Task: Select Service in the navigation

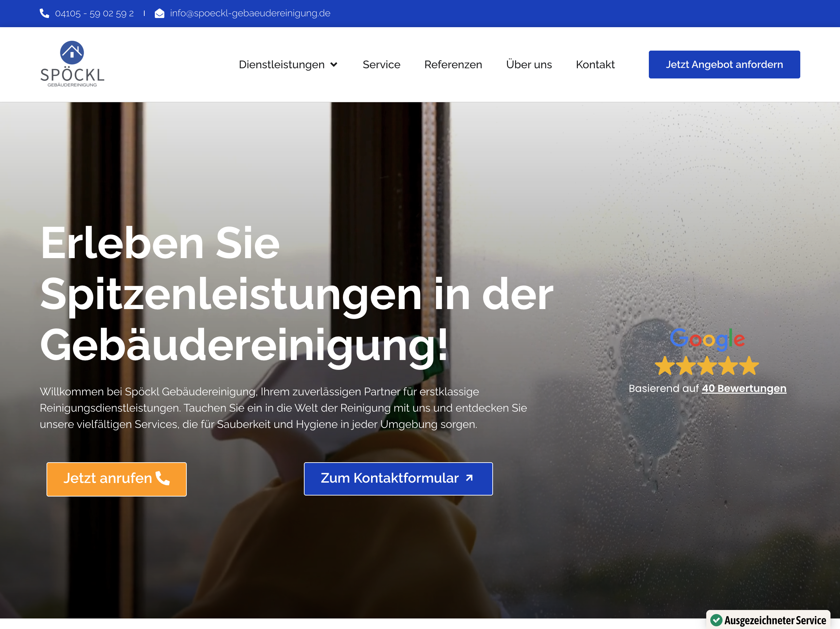Action: tap(381, 64)
